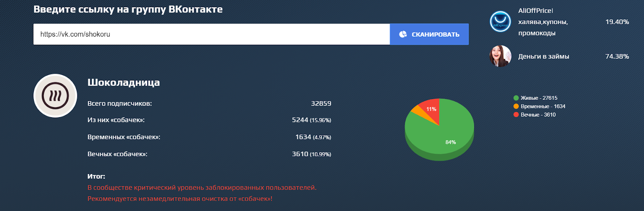Click the Сканировать button
This screenshot has height=211, width=644.
pyautogui.click(x=429, y=34)
